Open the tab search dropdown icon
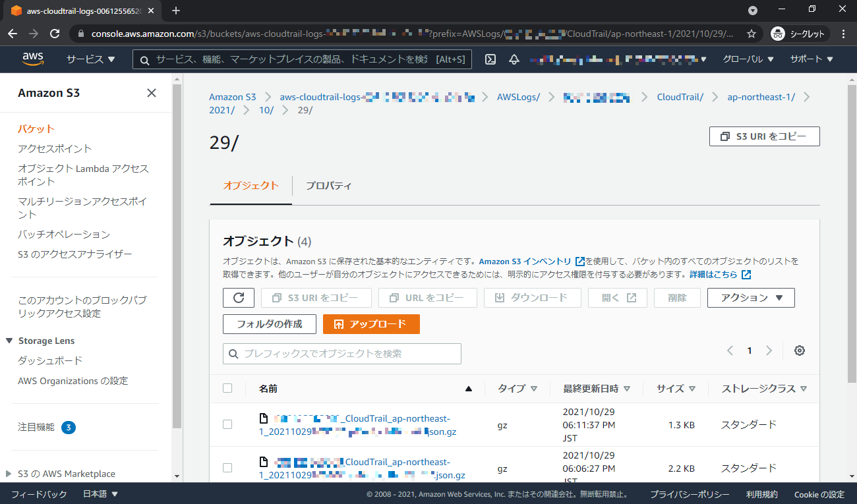This screenshot has height=504, width=857. pyautogui.click(x=753, y=11)
